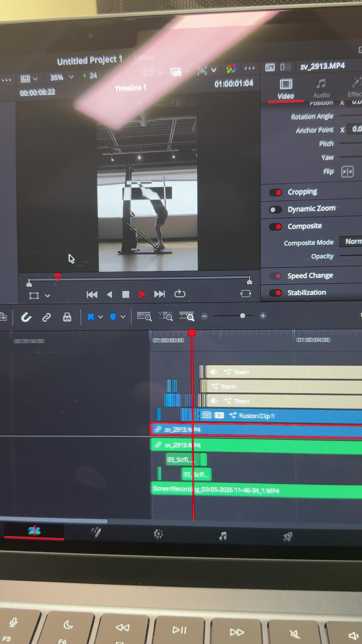Click the timeline playhead handle on ruler
Image resolution: width=362 pixels, height=644 pixels.
tap(192, 333)
